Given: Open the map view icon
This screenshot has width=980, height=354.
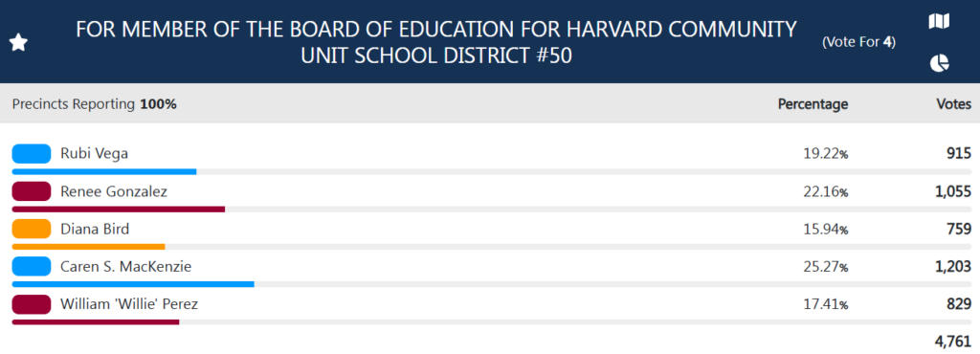Looking at the screenshot, I should pyautogui.click(x=939, y=22).
